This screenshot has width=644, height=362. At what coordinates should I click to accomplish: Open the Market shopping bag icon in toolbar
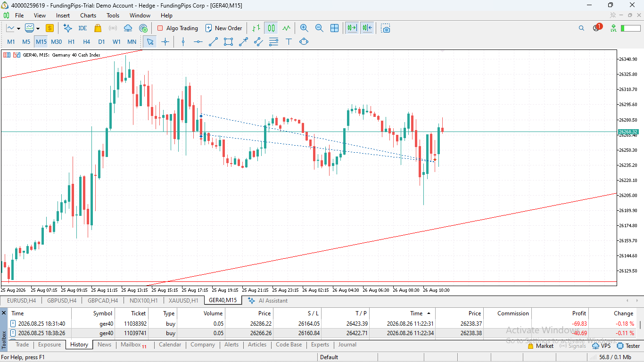pyautogui.click(x=98, y=28)
